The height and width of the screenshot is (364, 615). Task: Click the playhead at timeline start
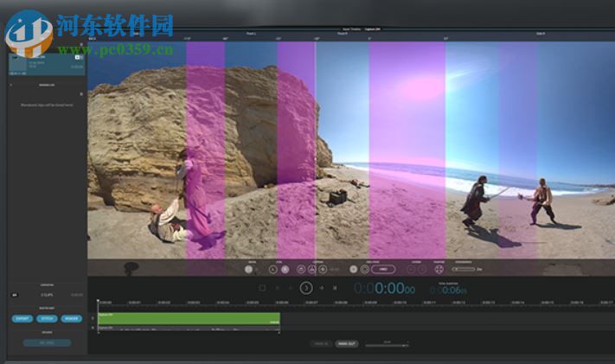click(x=98, y=301)
